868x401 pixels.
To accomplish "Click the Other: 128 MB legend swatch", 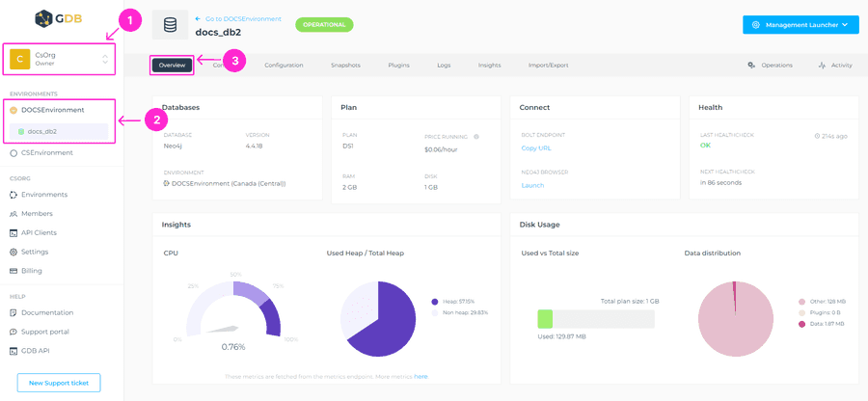I will tap(801, 302).
